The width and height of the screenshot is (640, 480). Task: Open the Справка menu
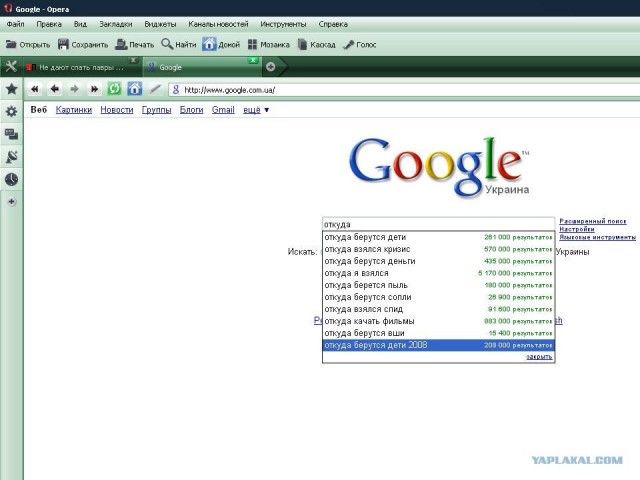point(333,24)
